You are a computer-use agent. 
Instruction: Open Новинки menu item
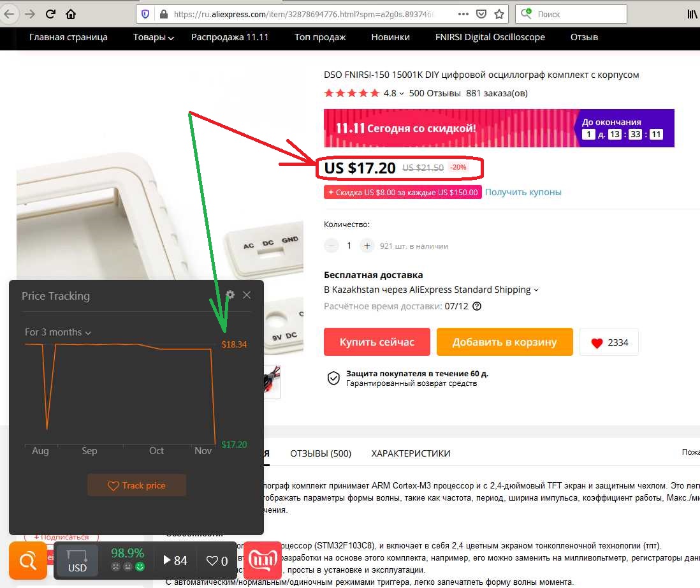[390, 38]
